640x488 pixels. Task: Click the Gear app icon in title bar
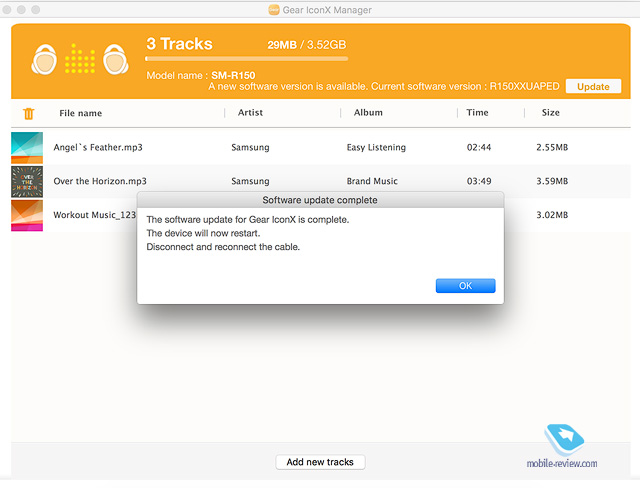tap(273, 10)
